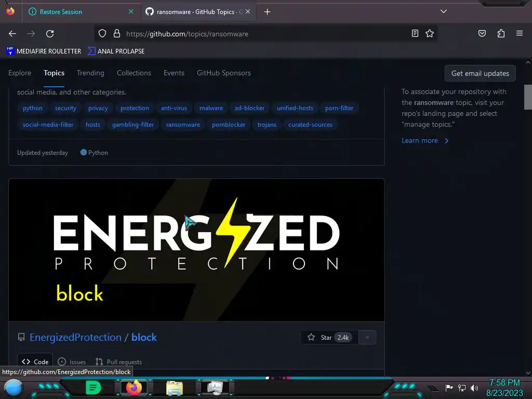Viewport: 532px width, 399px height.
Task: Open the Issues tab of block repo
Action: click(x=72, y=362)
